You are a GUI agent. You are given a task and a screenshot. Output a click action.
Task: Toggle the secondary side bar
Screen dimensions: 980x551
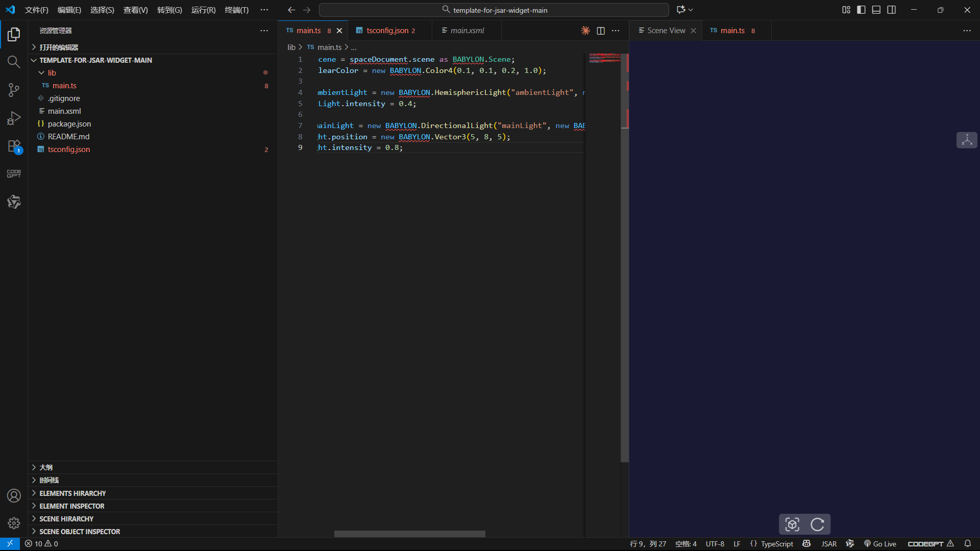(x=892, y=10)
